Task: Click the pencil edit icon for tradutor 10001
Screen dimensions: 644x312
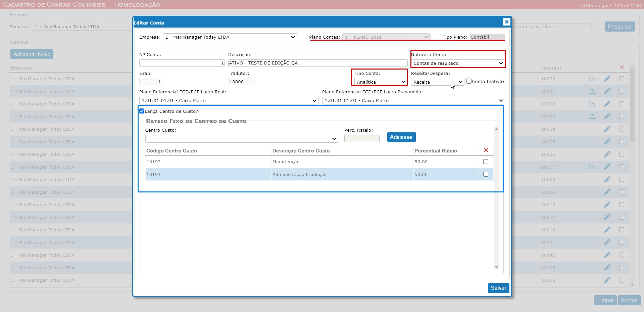Action: coord(607,91)
